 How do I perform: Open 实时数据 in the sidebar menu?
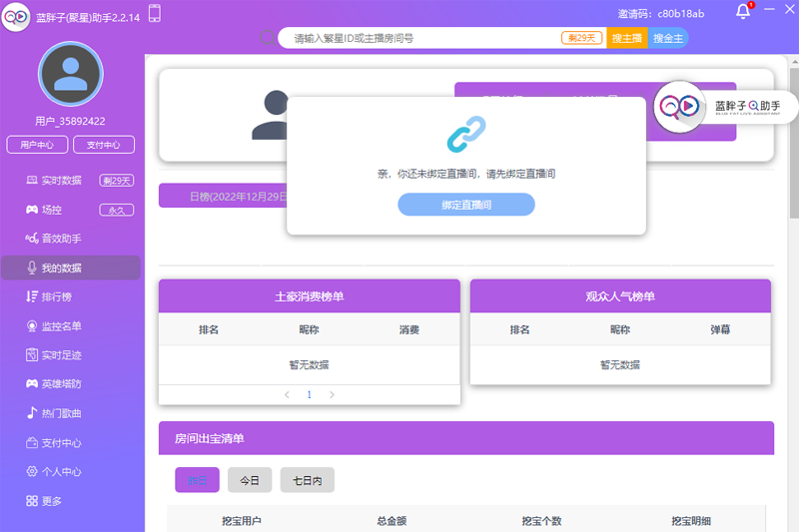point(60,181)
